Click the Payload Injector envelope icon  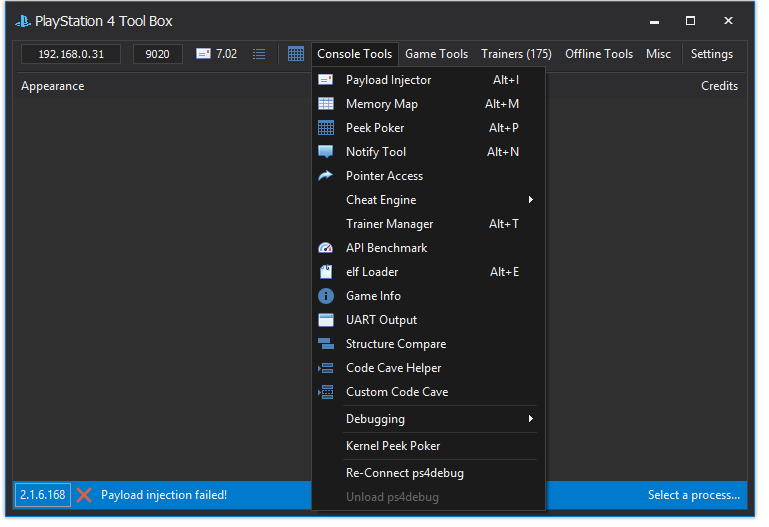tap(326, 79)
